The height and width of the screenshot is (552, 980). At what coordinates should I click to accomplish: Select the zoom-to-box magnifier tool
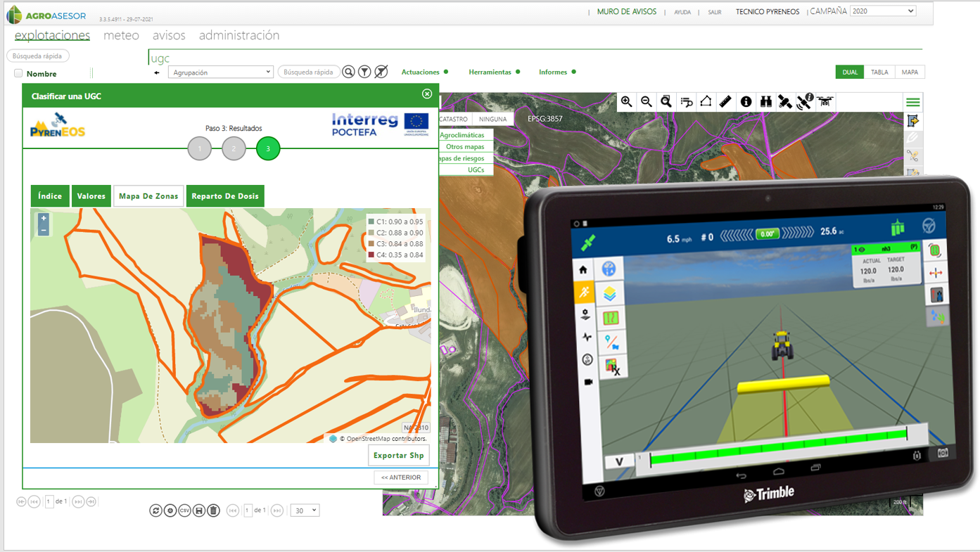tap(666, 102)
